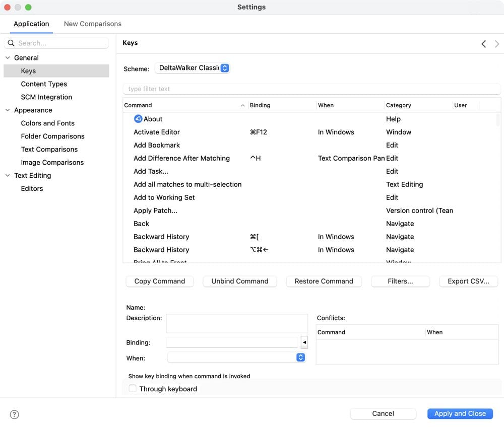Go back with the left arrow
504x430 pixels.
click(x=483, y=44)
